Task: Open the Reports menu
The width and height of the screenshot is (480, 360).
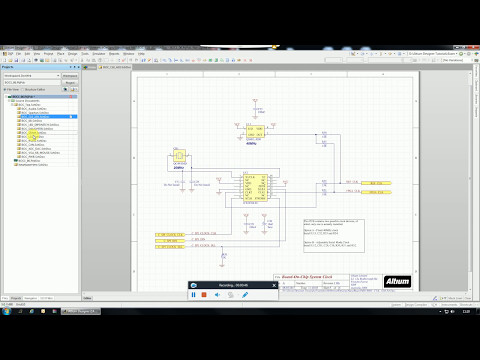Action: coord(114,54)
